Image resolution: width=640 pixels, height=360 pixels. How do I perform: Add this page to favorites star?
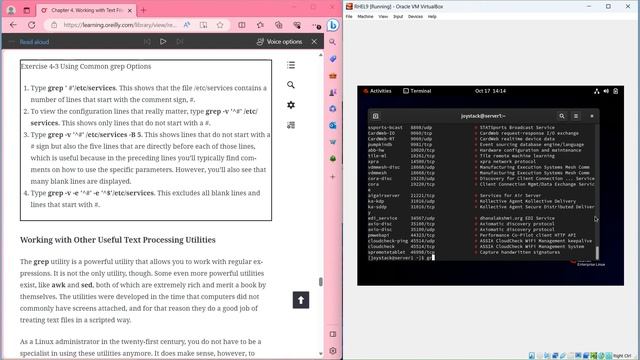click(x=220, y=25)
